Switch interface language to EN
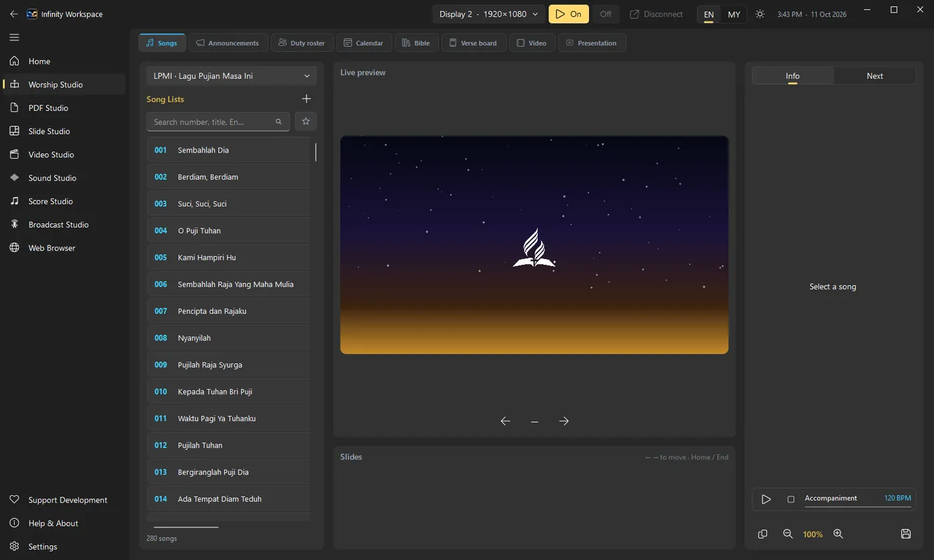The image size is (934, 560). [709, 15]
